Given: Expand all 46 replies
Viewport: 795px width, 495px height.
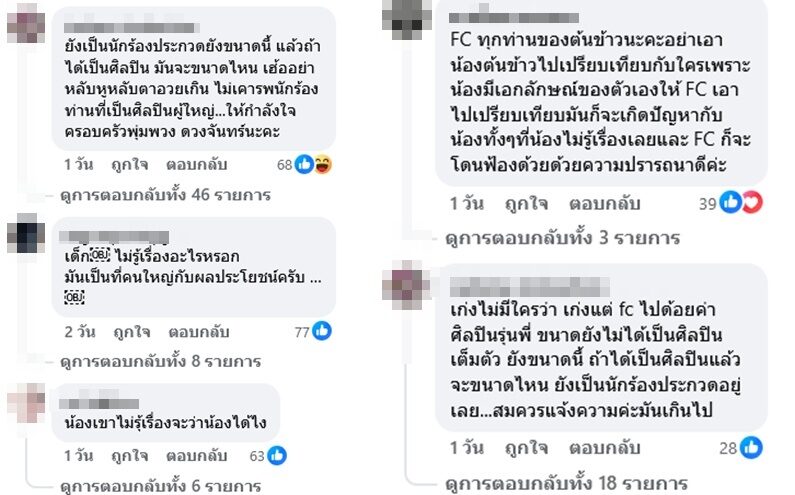Looking at the screenshot, I should pyautogui.click(x=165, y=195).
